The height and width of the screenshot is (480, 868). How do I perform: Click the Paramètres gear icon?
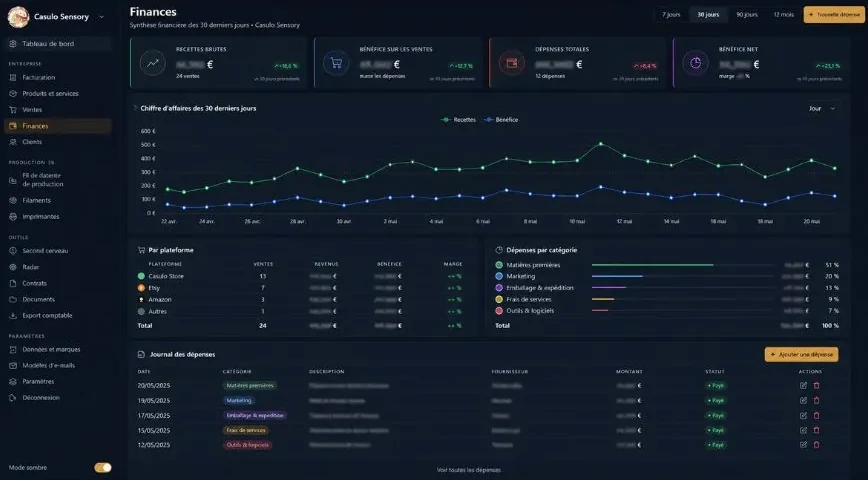[x=13, y=381]
